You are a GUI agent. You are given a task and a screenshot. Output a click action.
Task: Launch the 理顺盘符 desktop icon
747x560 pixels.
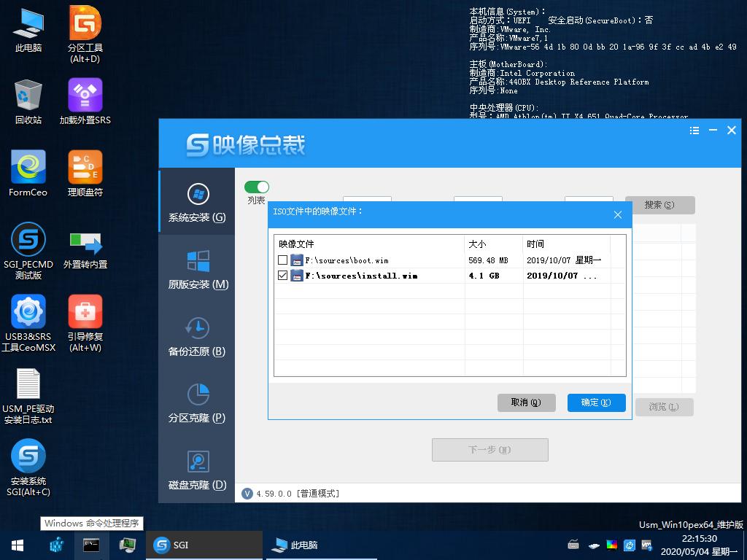pyautogui.click(x=85, y=174)
